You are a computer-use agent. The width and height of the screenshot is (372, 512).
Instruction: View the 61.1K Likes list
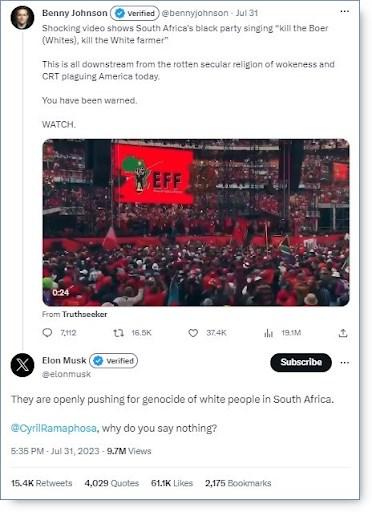click(172, 483)
